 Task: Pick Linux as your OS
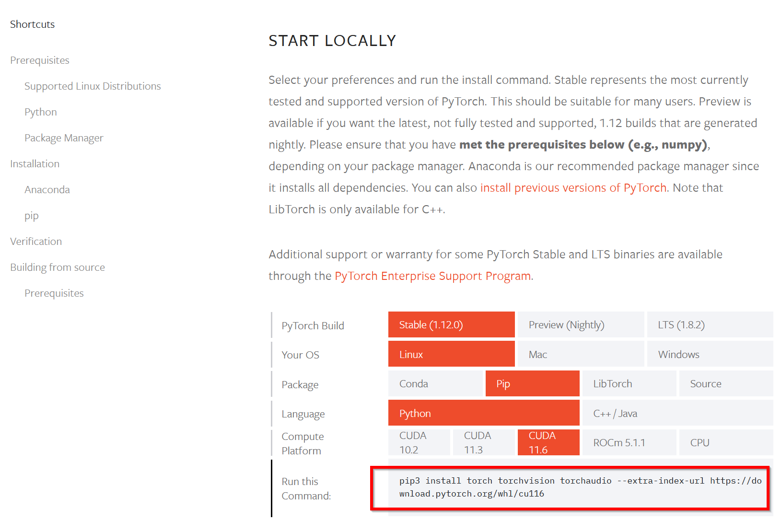[x=451, y=354]
